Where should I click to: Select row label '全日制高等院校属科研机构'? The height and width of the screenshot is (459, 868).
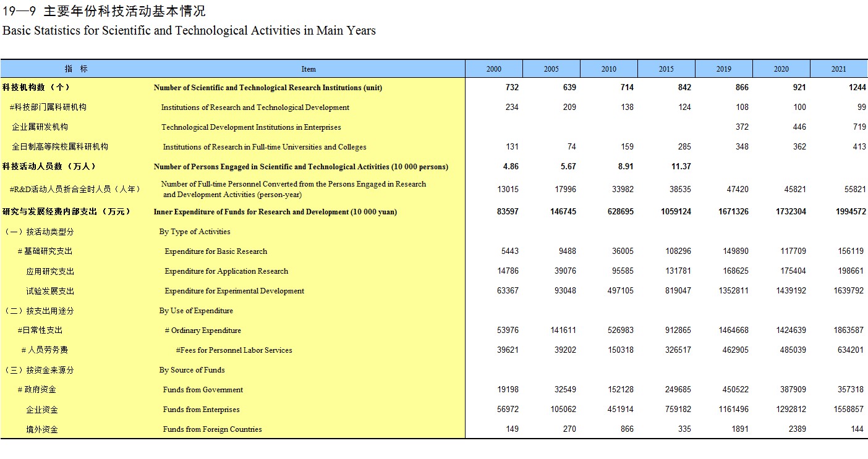click(x=60, y=147)
